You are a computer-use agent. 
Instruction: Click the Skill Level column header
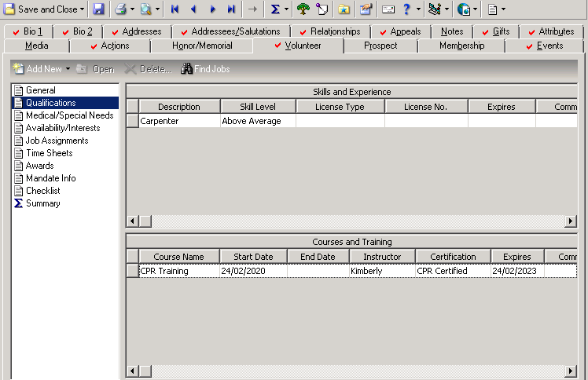pyautogui.click(x=258, y=107)
